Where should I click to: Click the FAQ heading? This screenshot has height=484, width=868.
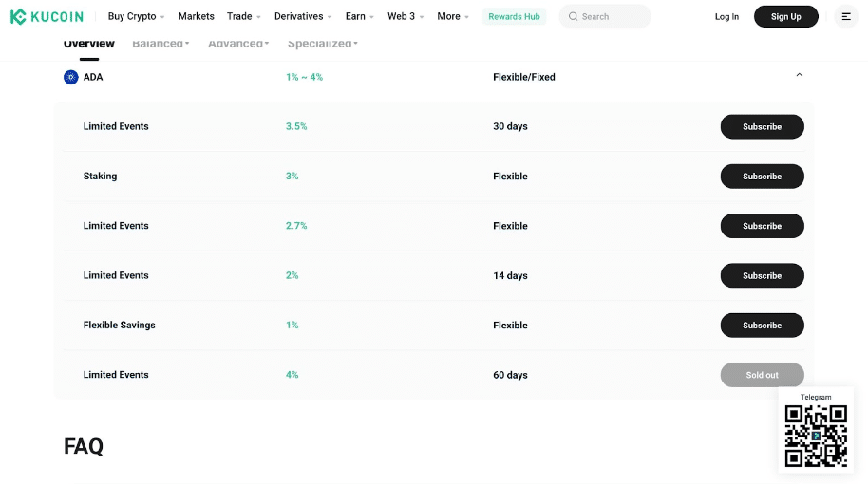[83, 446]
